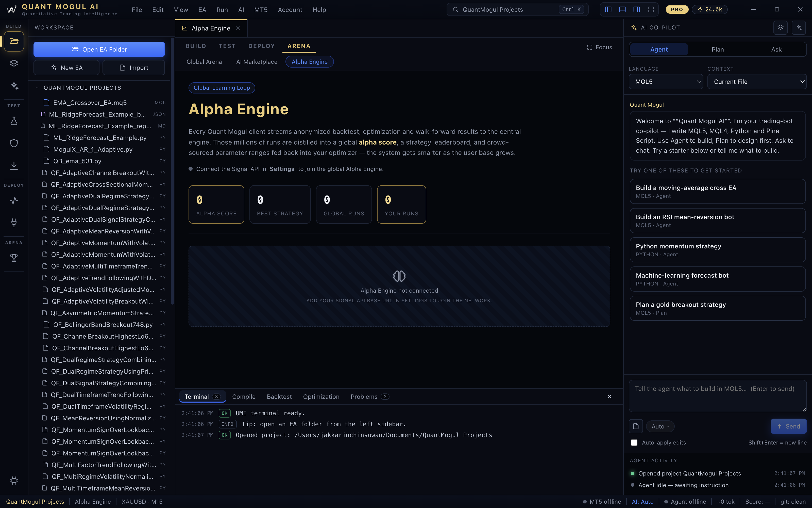Screen dimensions: 812x508
Task: Open the flask test icon in sidebar
Action: click(x=14, y=121)
